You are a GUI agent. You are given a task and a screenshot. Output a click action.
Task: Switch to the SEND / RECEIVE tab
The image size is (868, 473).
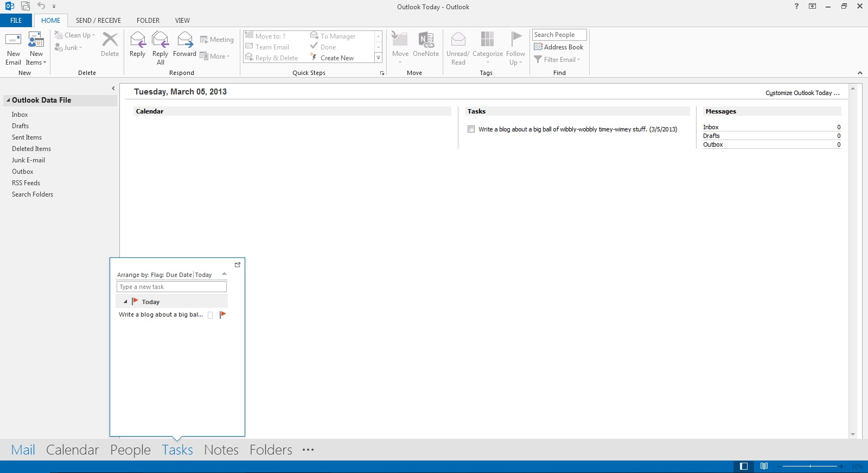point(98,21)
